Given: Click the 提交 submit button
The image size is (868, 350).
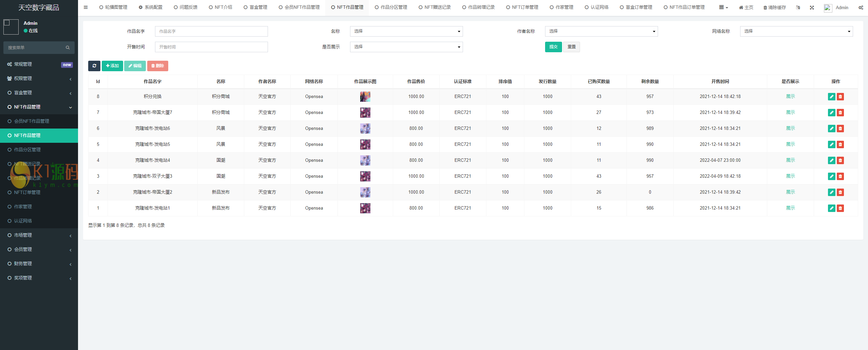Looking at the screenshot, I should click(x=553, y=47).
